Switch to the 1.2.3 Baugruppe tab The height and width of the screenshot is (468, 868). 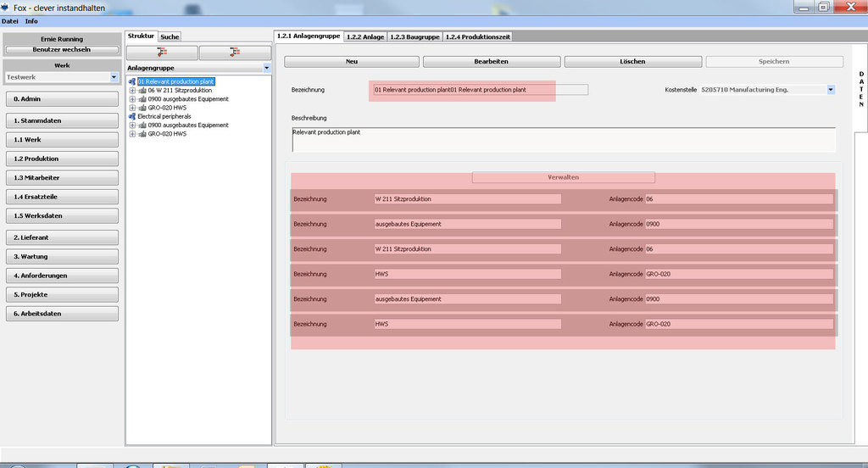pos(415,36)
